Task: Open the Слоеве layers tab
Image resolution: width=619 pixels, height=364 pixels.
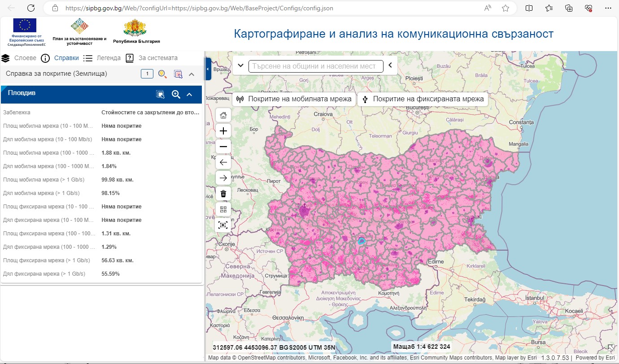Action: [x=19, y=58]
